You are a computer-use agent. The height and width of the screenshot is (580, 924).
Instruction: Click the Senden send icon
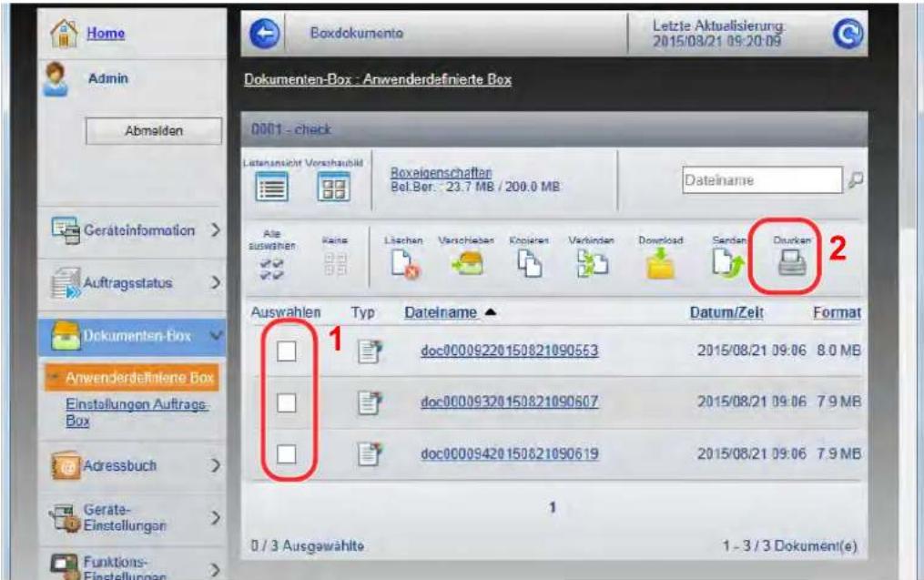[x=728, y=263]
